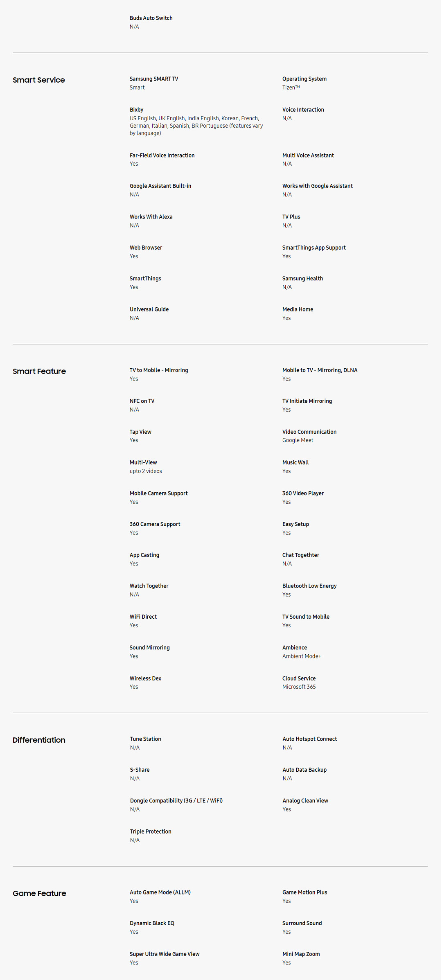Click the Microsoft 365 value text
Screen dimensions: 442x980
pyautogui.click(x=299, y=687)
